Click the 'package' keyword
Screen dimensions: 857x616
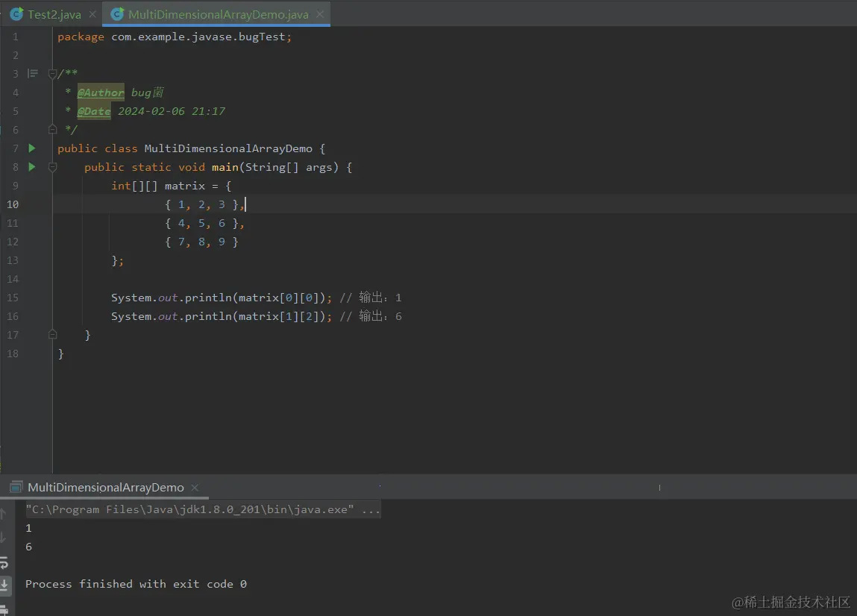[81, 37]
